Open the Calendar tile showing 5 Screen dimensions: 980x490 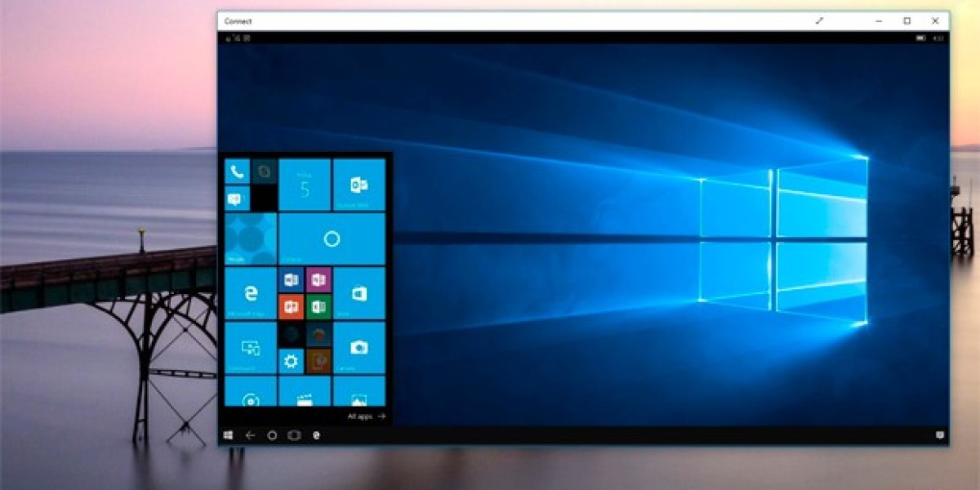click(305, 185)
